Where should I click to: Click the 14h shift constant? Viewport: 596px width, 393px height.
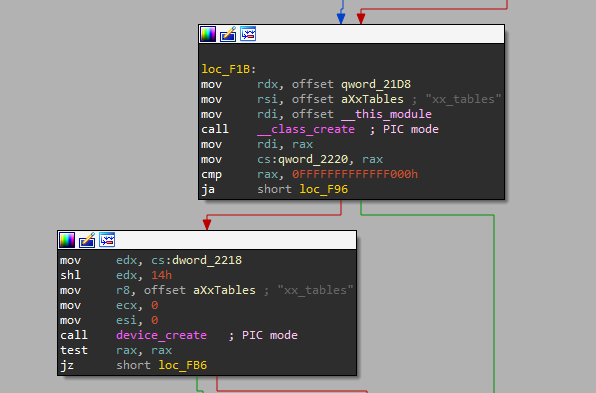[x=162, y=275]
